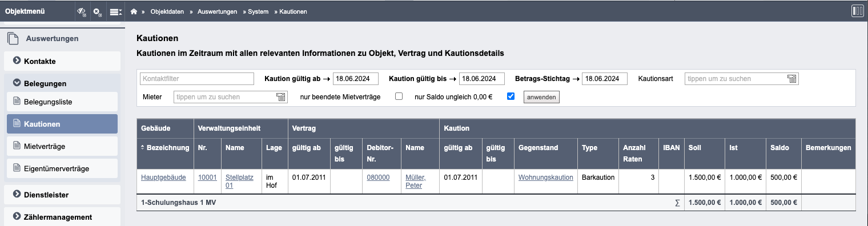This screenshot has width=868, height=226.
Task: Click 1.000,00 € Ist value in Hauptgebäude row
Action: pyautogui.click(x=745, y=177)
